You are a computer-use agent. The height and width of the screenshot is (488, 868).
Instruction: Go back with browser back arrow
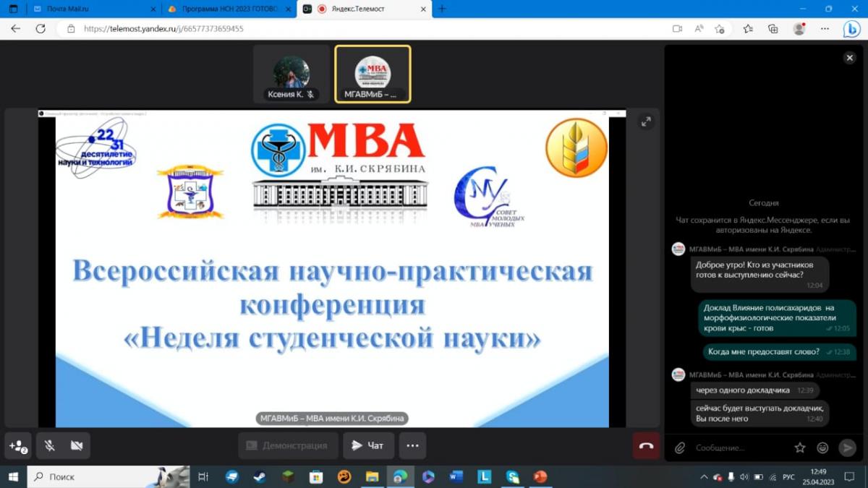[16, 29]
